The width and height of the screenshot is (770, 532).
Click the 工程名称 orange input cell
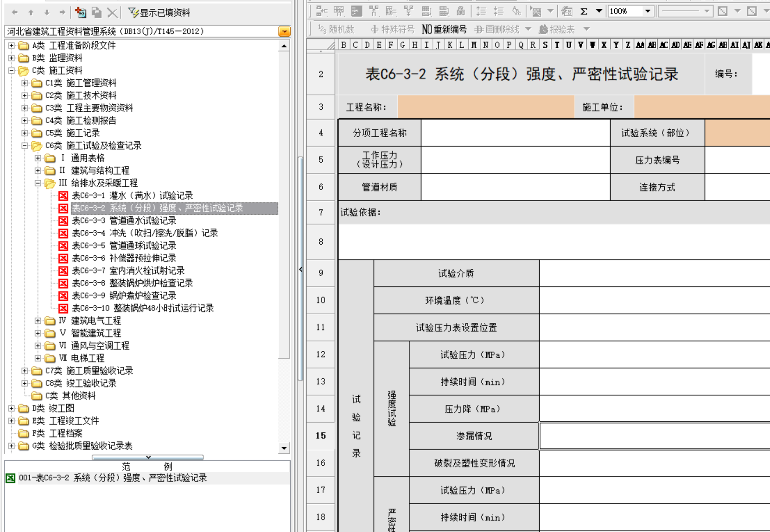(x=486, y=107)
